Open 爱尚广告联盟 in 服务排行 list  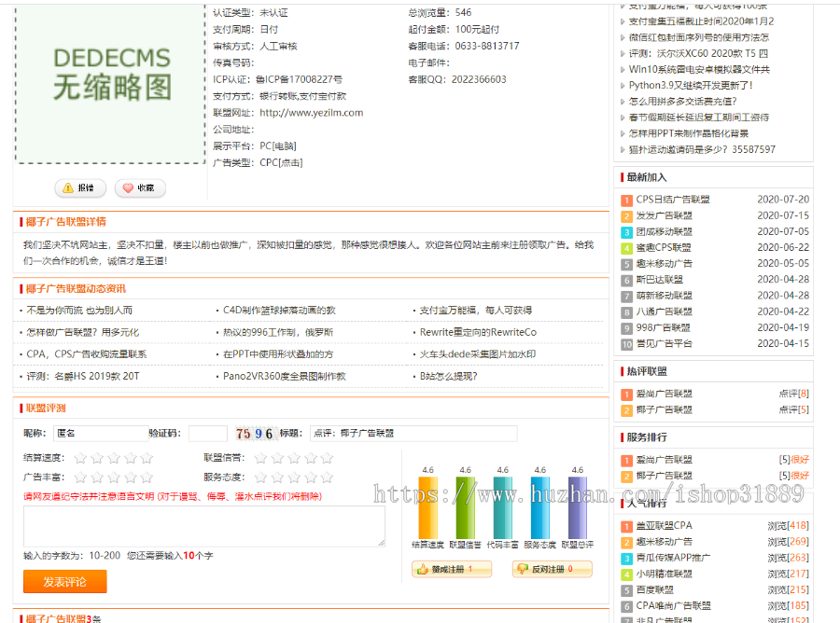665,460
